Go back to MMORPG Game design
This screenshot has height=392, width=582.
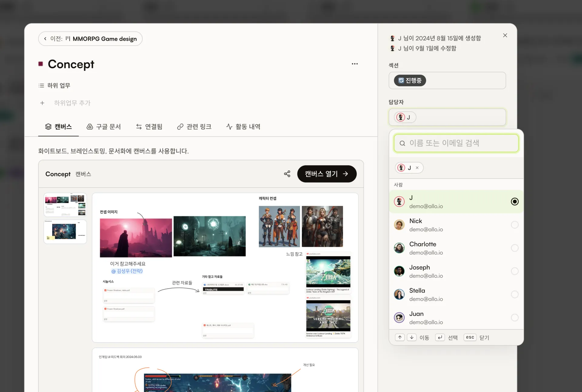pyautogui.click(x=90, y=39)
